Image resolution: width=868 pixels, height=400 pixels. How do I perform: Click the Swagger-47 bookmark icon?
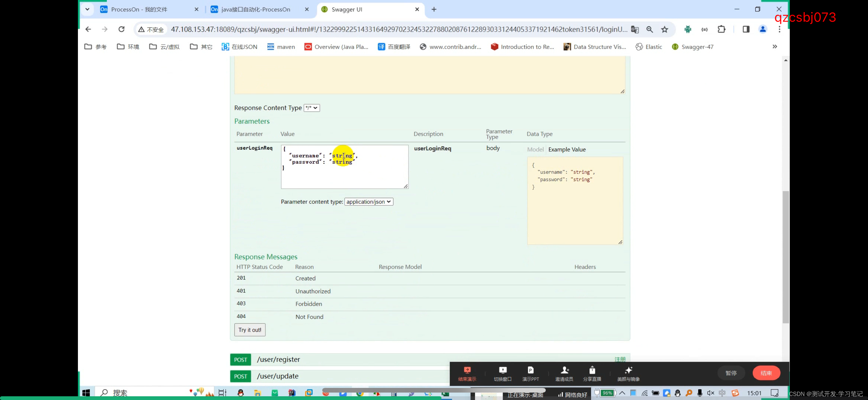click(674, 47)
